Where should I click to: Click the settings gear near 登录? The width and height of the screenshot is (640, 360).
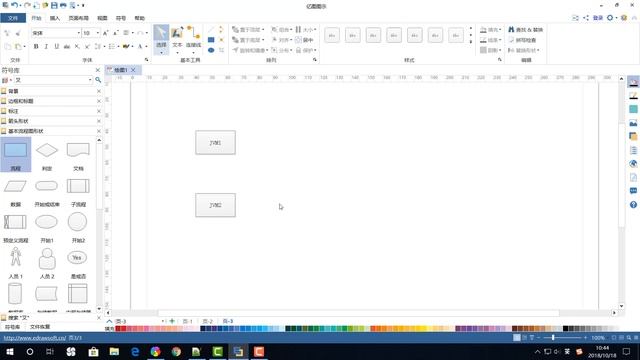click(610, 18)
